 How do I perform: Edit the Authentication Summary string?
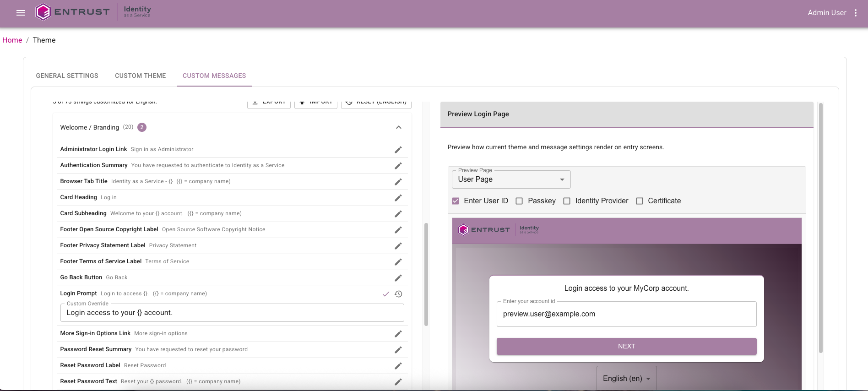point(398,166)
